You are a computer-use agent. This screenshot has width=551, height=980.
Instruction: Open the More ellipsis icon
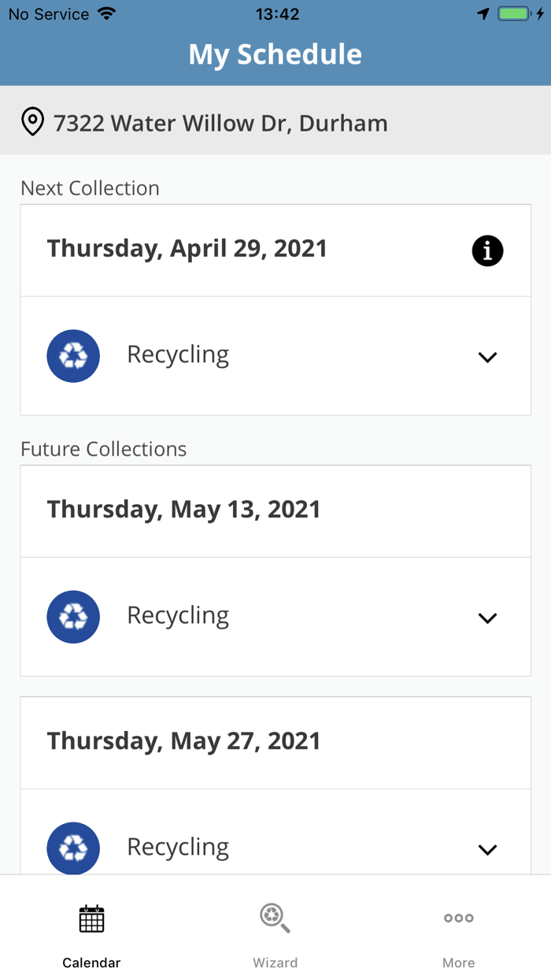tap(458, 917)
